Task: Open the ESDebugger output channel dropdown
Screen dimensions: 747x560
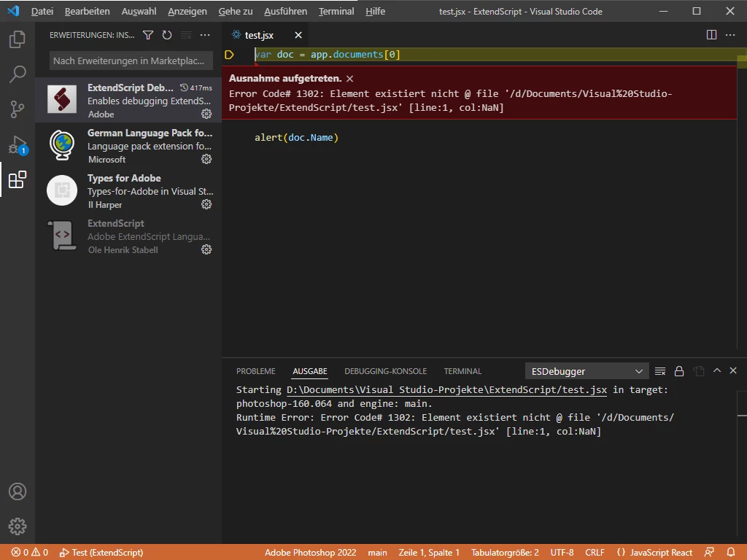Action: [587, 371]
